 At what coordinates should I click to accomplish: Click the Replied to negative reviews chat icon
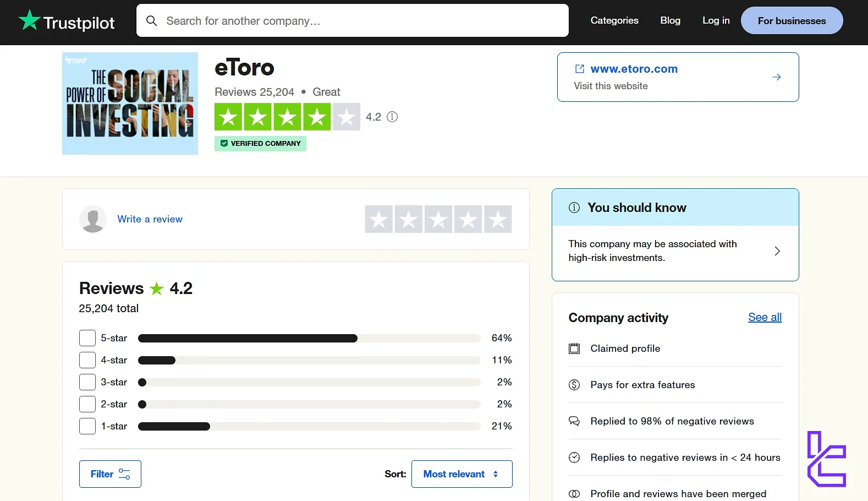(x=574, y=421)
